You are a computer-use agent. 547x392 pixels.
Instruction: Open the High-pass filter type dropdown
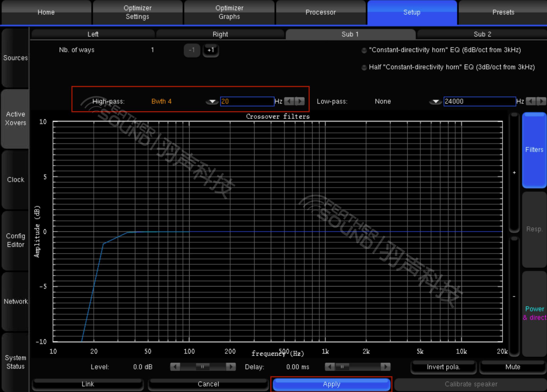coord(212,101)
